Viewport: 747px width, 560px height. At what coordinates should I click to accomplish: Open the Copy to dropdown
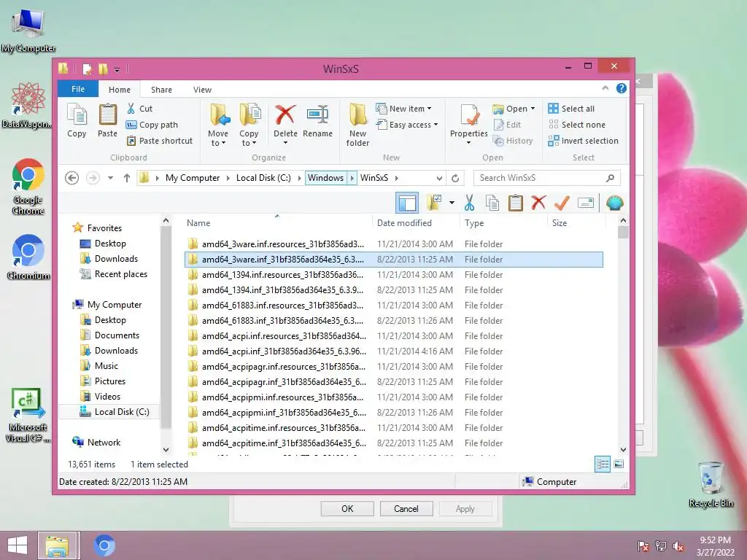click(249, 138)
